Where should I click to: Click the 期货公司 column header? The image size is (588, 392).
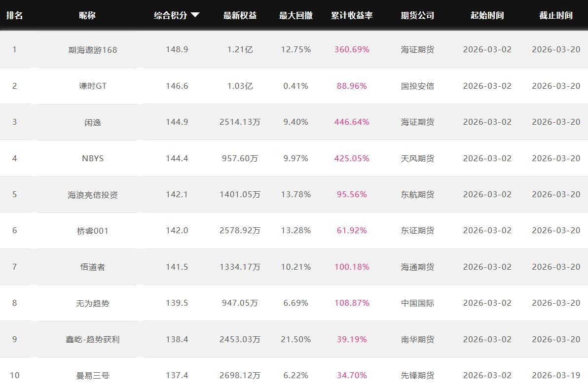(417, 15)
